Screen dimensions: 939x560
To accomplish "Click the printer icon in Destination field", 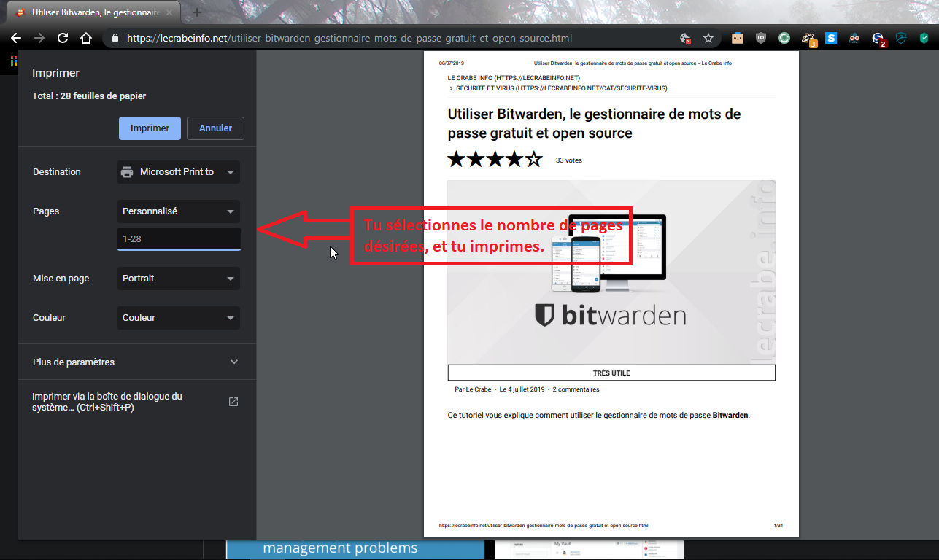I will pyautogui.click(x=127, y=172).
